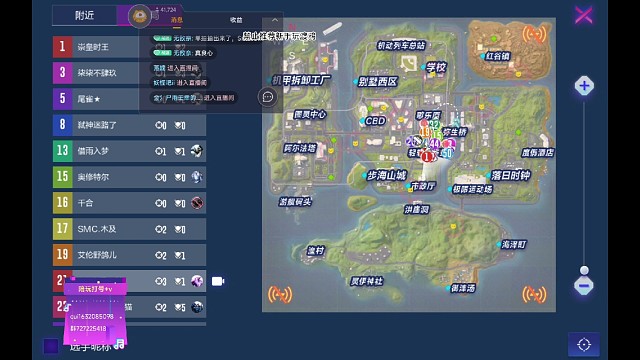640x360 pixels.
Task: Click the 洪虚洞 map label
Action: pyautogui.click(x=417, y=210)
